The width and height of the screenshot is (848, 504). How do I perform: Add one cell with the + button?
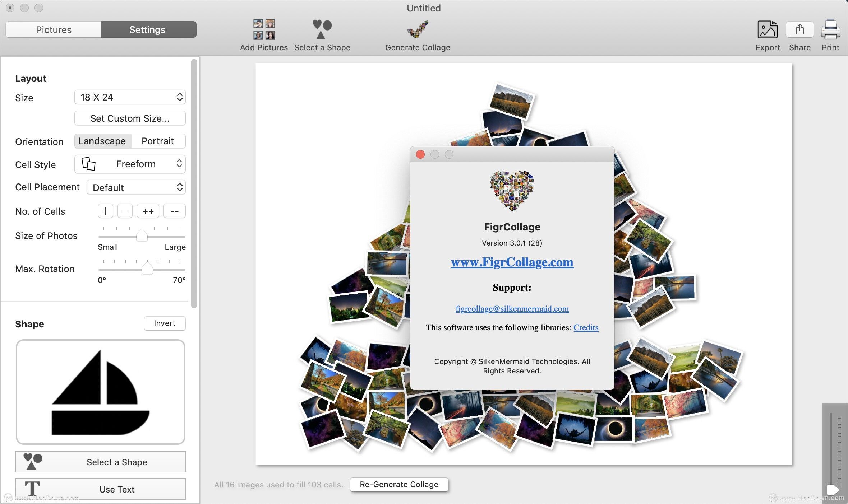(105, 211)
